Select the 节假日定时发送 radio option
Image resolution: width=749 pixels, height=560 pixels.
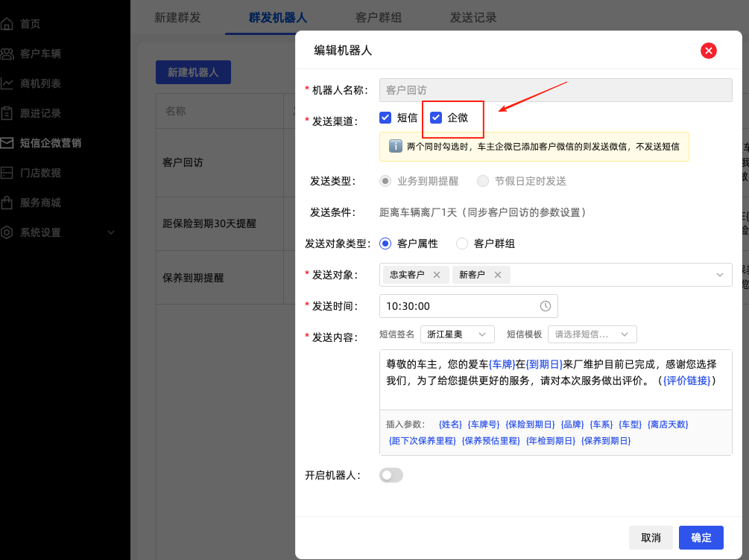483,181
